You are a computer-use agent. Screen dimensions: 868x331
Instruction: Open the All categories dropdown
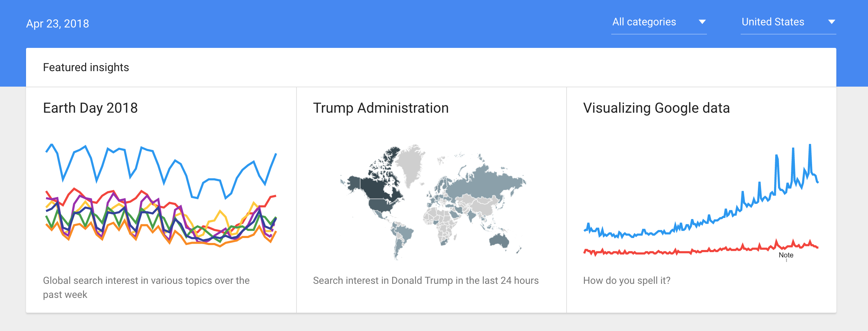click(659, 22)
